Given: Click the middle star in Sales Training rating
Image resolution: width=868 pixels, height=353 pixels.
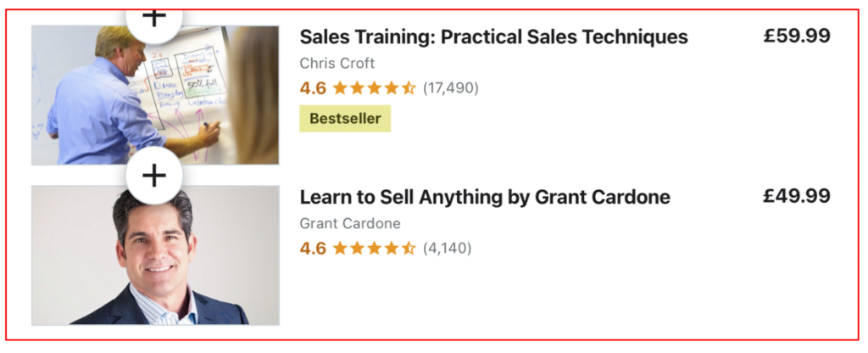Looking at the screenshot, I should tap(374, 87).
